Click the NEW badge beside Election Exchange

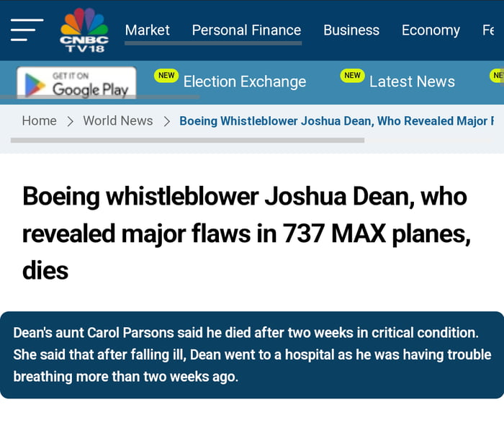pyautogui.click(x=166, y=76)
